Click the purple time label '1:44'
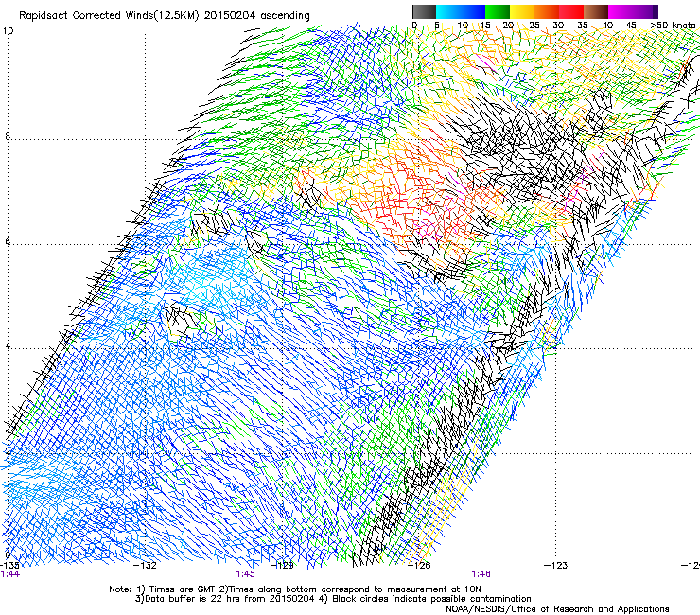The height and width of the screenshot is (615, 700). pyautogui.click(x=9, y=574)
